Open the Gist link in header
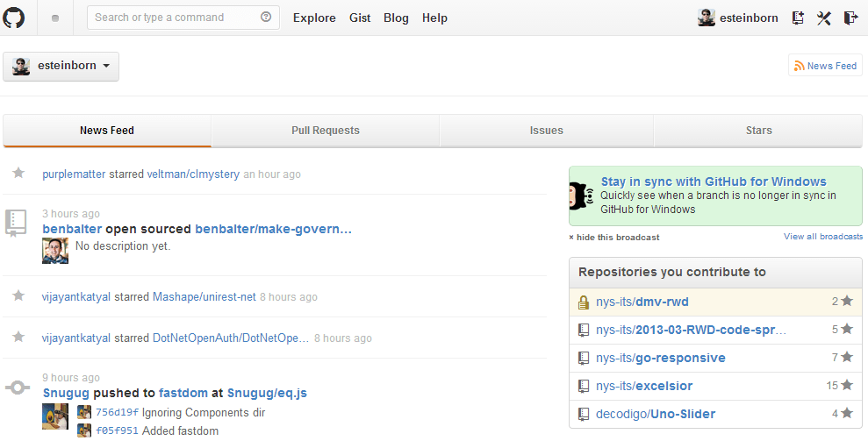This screenshot has width=868, height=441. point(360,18)
